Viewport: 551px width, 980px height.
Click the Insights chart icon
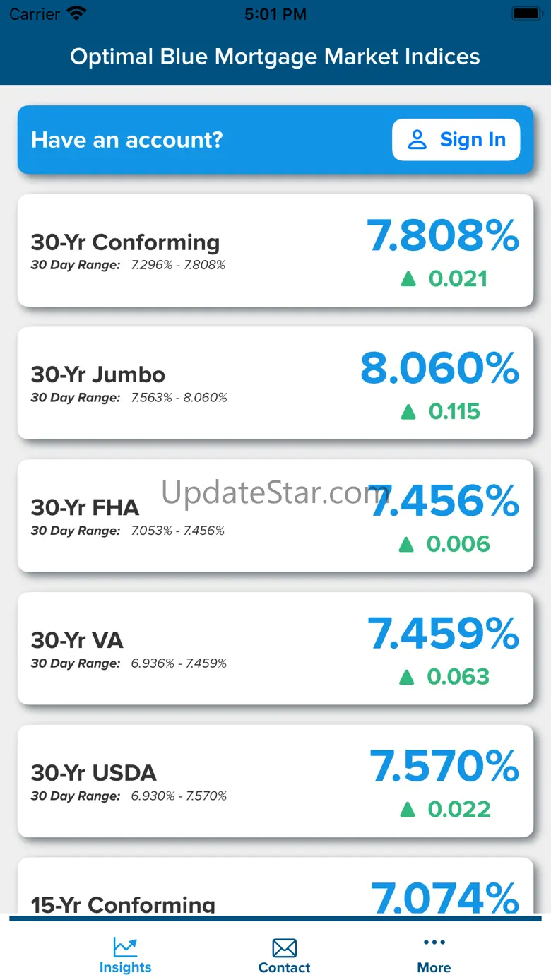(x=125, y=947)
